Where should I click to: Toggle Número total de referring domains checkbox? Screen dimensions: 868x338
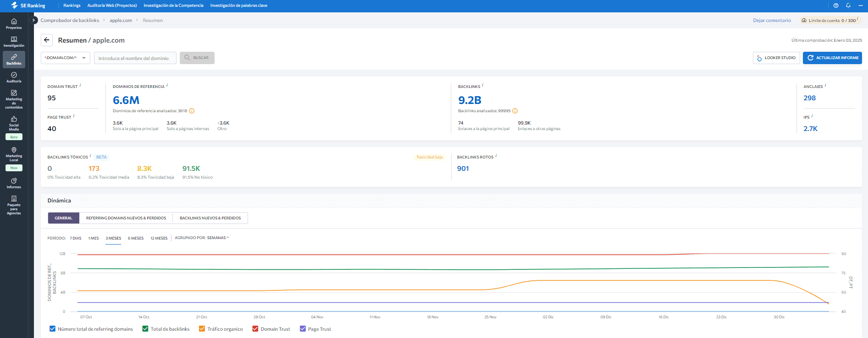(x=52, y=329)
